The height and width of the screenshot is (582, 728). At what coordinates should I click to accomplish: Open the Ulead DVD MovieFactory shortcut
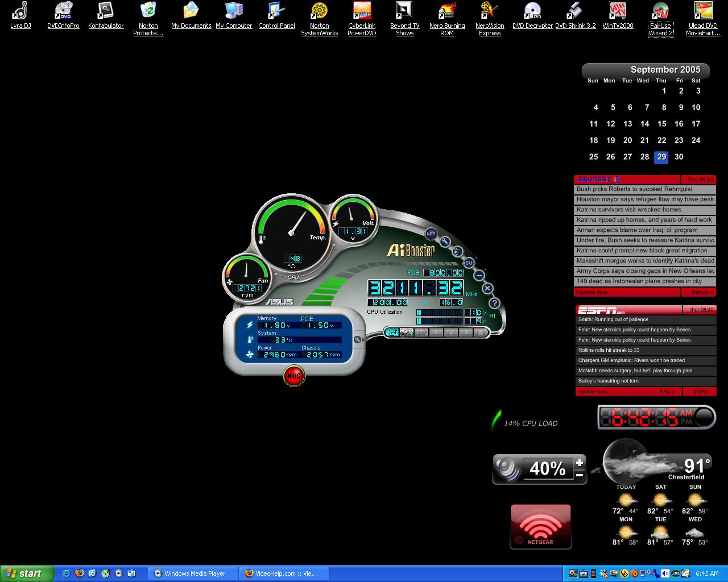click(703, 19)
